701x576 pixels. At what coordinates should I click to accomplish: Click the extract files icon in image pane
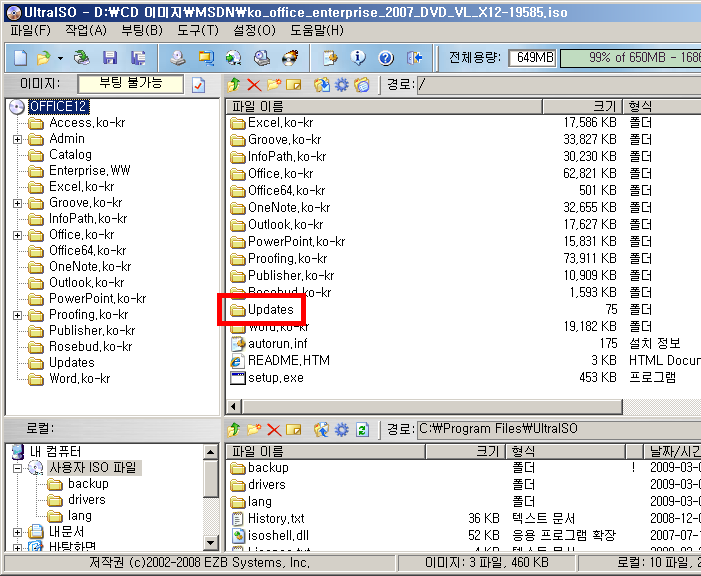(x=321, y=85)
